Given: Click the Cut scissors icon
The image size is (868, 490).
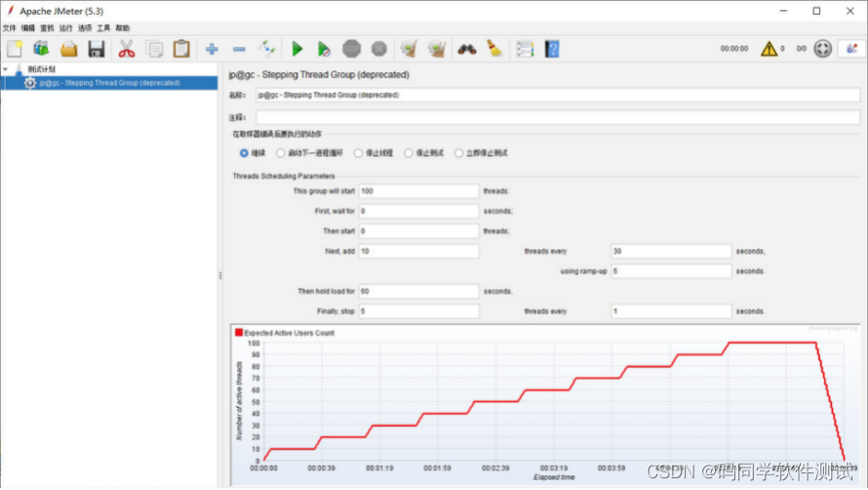Looking at the screenshot, I should tap(127, 49).
